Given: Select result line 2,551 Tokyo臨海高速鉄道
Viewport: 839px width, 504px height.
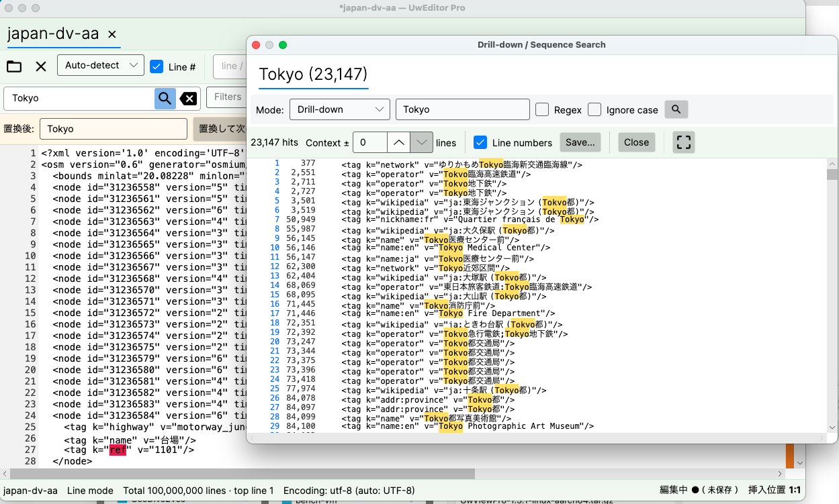Looking at the screenshot, I should [x=436, y=174].
